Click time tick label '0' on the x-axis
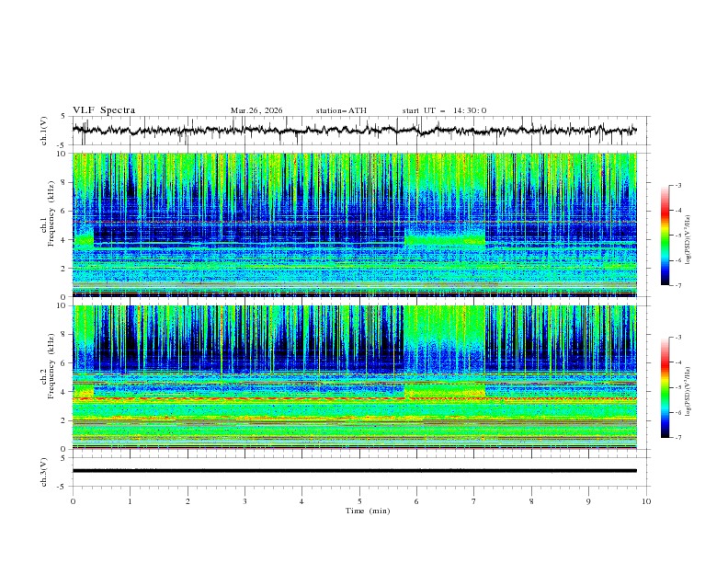The width and height of the screenshot is (728, 563). [x=73, y=501]
